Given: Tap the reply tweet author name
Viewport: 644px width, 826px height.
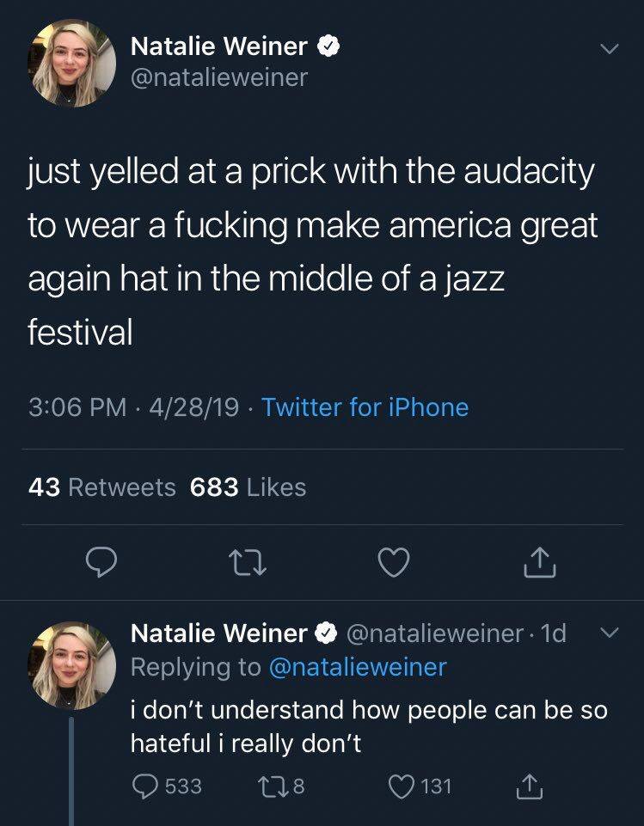Looking at the screenshot, I should pyautogui.click(x=218, y=633).
